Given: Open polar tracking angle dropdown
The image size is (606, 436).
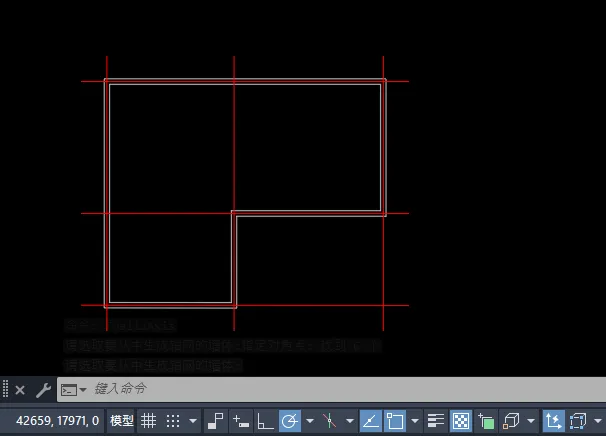Looking at the screenshot, I should (x=310, y=421).
